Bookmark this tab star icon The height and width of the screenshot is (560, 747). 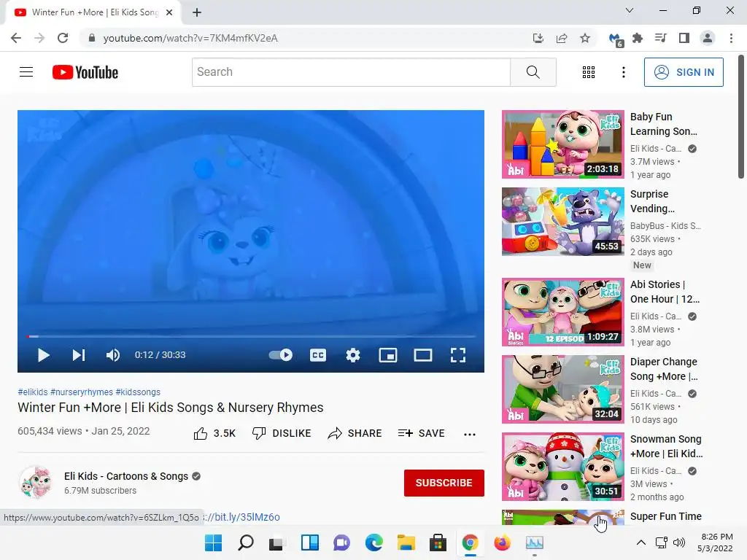(585, 38)
